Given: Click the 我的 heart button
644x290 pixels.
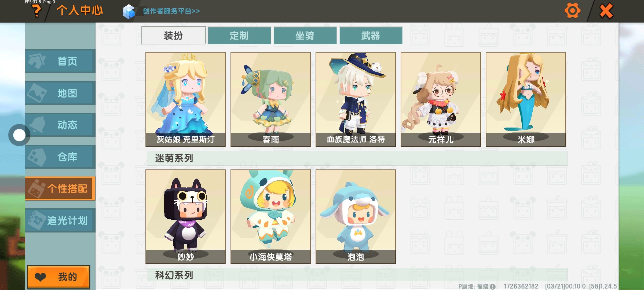Looking at the screenshot, I should (x=58, y=277).
